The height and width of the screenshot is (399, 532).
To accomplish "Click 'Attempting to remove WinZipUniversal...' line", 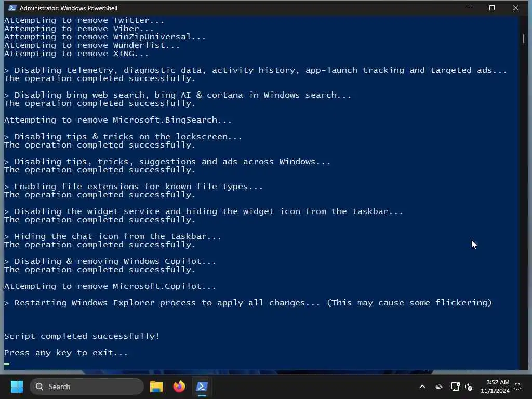I will (x=105, y=37).
